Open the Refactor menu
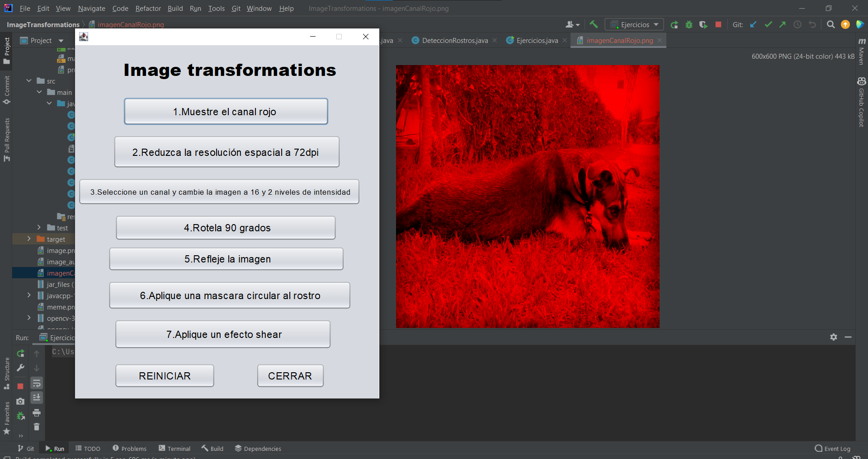868x459 pixels. click(148, 9)
